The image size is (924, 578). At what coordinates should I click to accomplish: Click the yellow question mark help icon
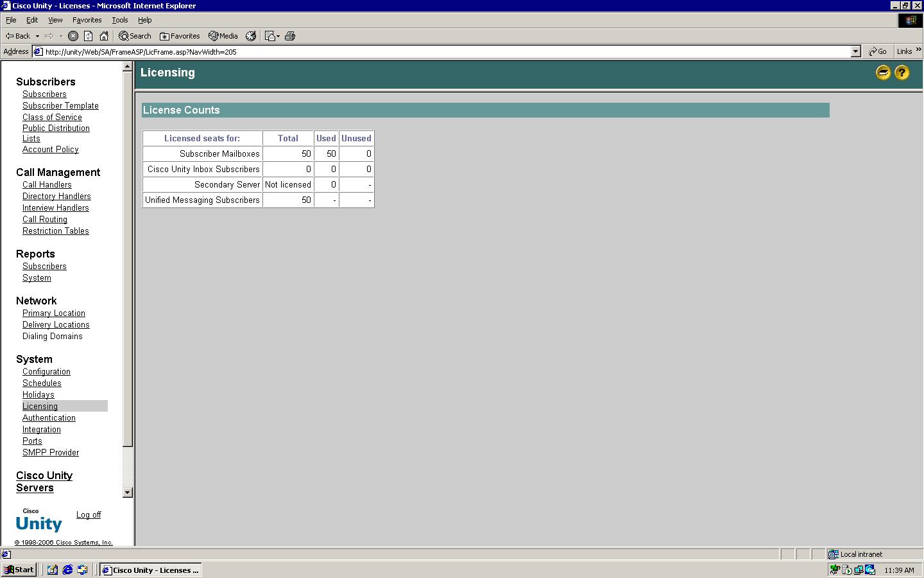(902, 73)
